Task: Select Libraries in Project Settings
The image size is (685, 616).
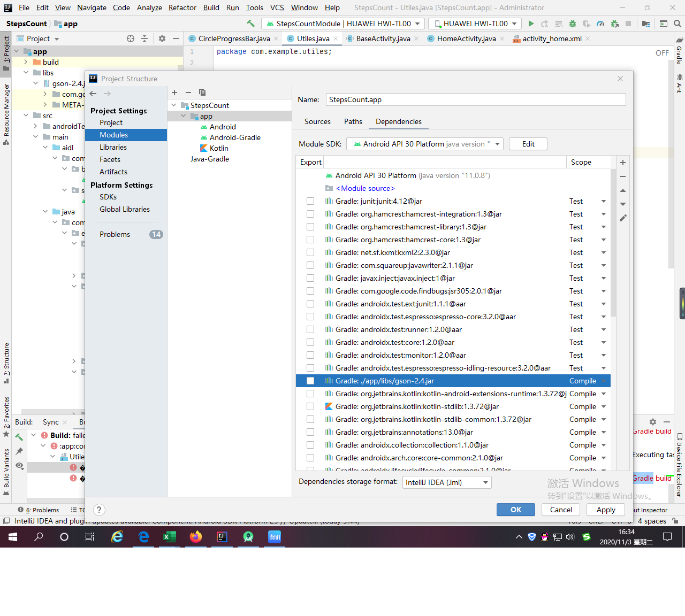Action: tap(113, 147)
